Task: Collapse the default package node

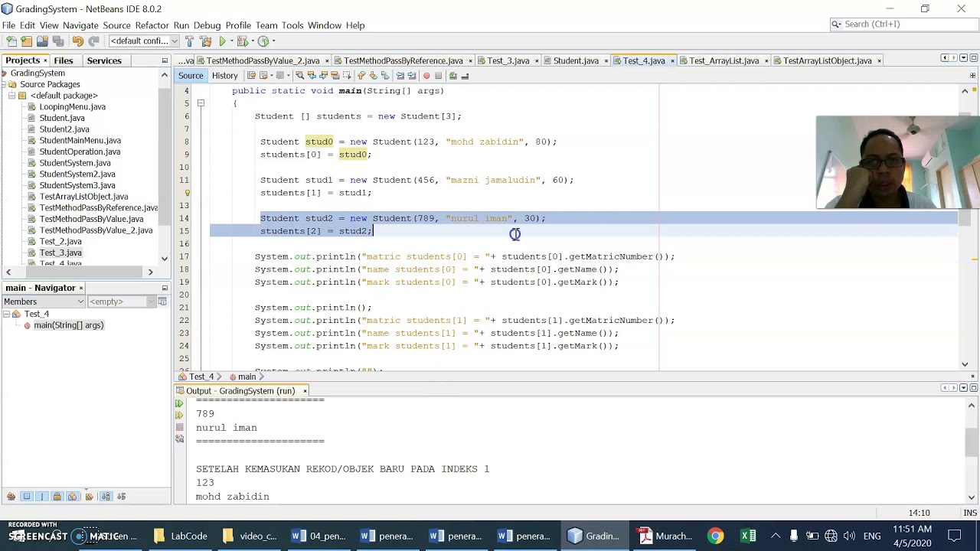Action: pos(12,96)
